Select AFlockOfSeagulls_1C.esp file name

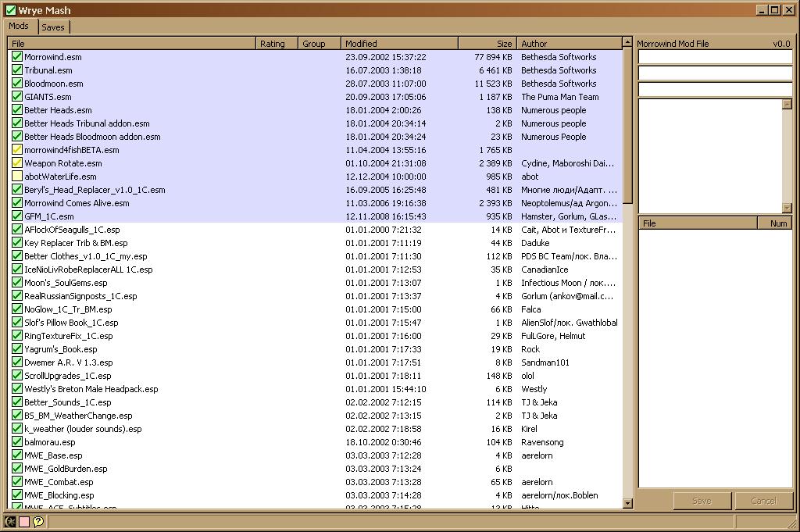(x=72, y=230)
